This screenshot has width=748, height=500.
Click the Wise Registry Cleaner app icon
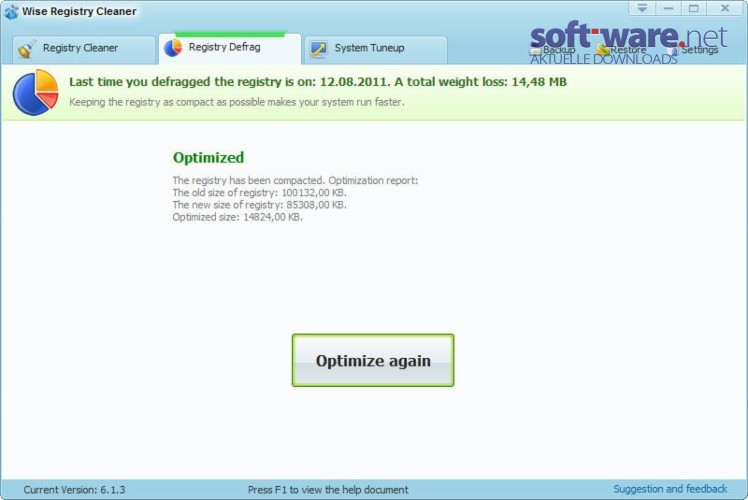(x=11, y=11)
